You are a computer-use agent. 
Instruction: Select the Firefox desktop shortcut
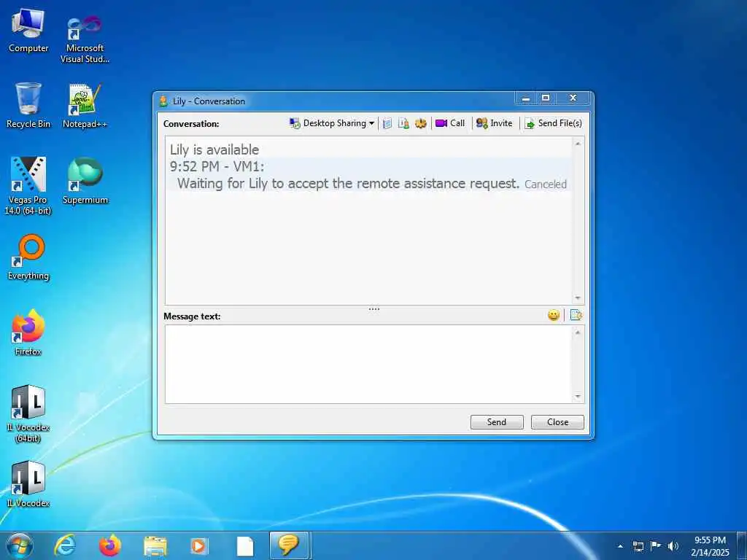28,332
